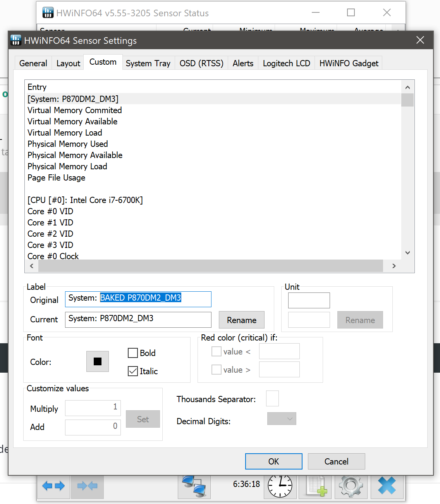The image size is (440, 504).
Task: Click the scroll down arrow of entry list
Action: [x=407, y=253]
